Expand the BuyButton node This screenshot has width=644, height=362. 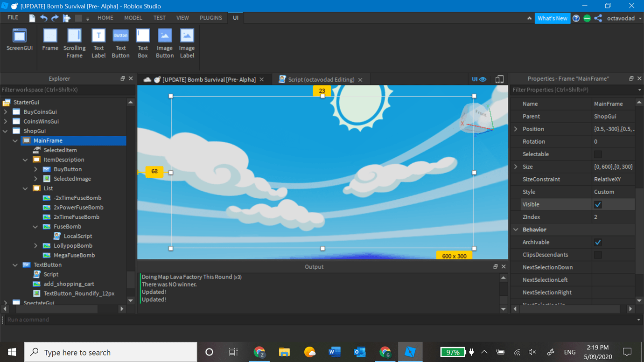click(x=36, y=169)
